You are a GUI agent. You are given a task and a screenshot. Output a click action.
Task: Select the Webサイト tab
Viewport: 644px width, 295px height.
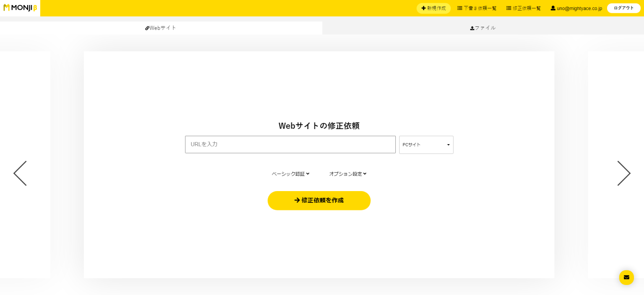click(161, 28)
